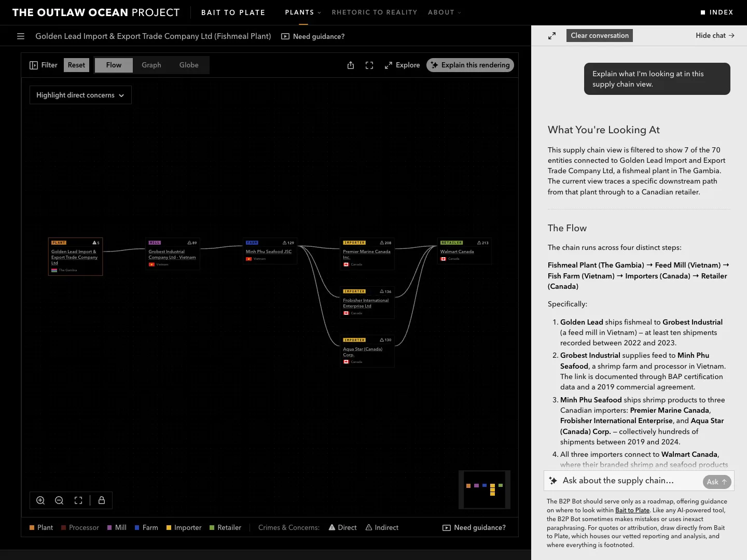Click the minimap overview thumbnail
Image resolution: width=747 pixels, height=560 pixels.
click(x=485, y=489)
